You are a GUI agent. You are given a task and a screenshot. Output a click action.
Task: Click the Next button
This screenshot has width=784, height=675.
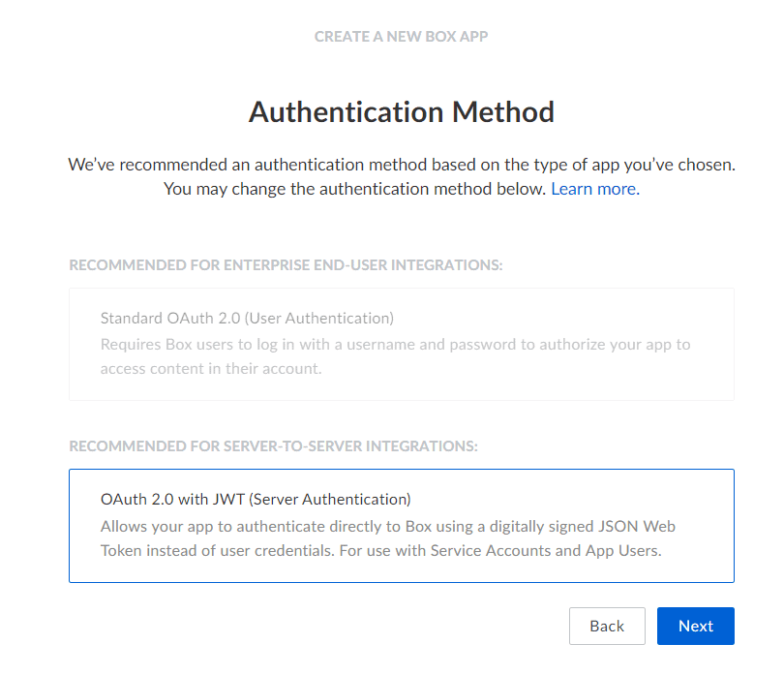point(695,626)
